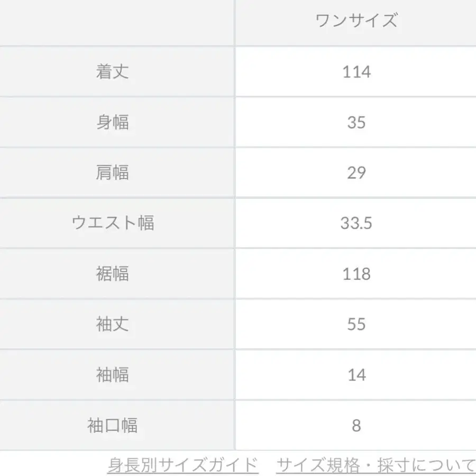Select the 袖幅 row label
476x476 pixels.
click(x=112, y=375)
